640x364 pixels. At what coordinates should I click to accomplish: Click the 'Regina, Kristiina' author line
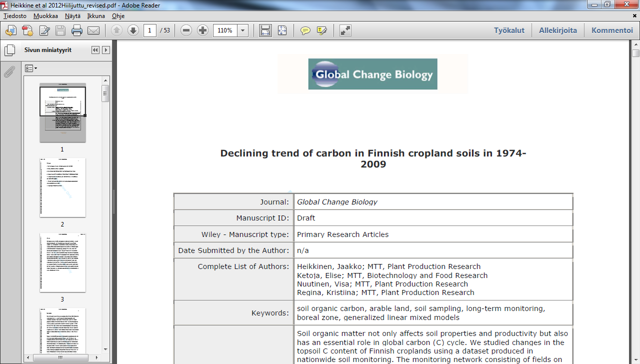tap(385, 292)
